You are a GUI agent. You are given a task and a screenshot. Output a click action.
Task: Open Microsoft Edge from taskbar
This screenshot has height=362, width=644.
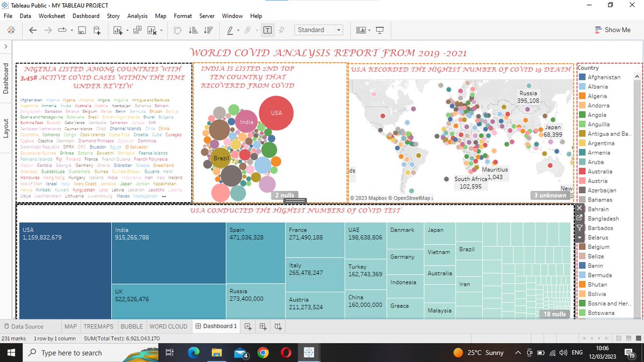pyautogui.click(x=194, y=352)
